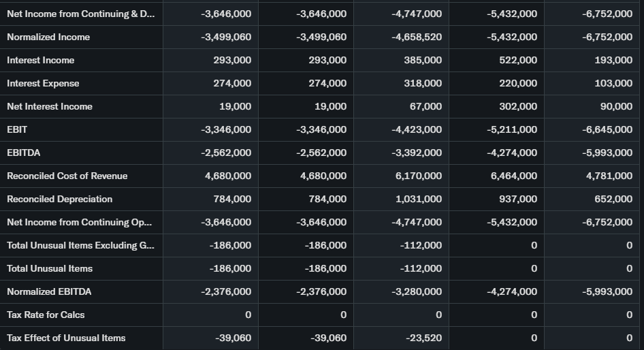Select the 937,000 Reconciled Depreciation value
Viewport: 644px width, 350px height.
(x=519, y=199)
